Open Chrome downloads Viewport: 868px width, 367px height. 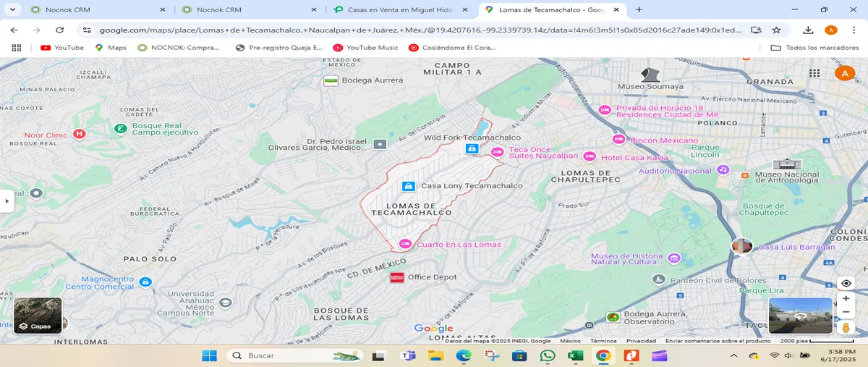click(809, 30)
